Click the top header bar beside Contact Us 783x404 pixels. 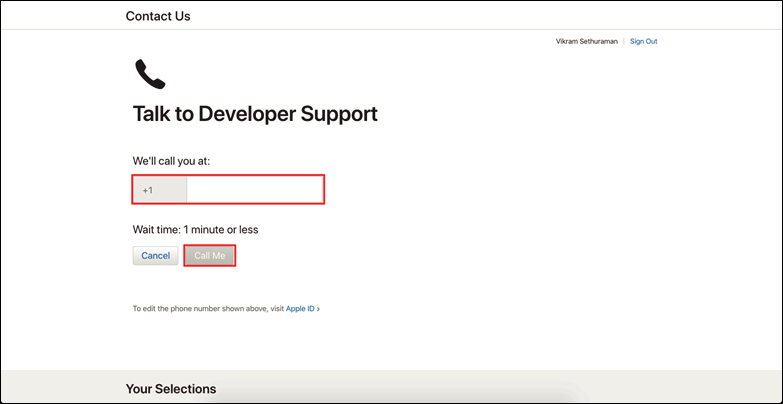click(x=450, y=16)
